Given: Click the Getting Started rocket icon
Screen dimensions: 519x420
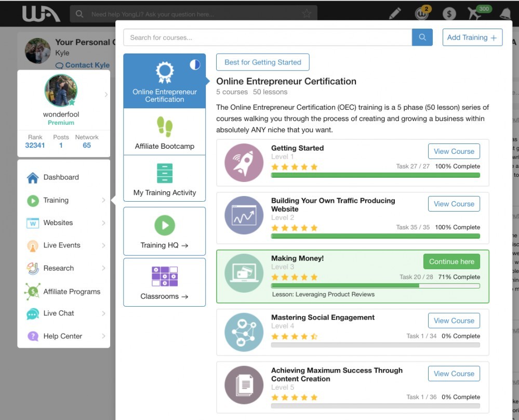Looking at the screenshot, I should click(x=244, y=163).
